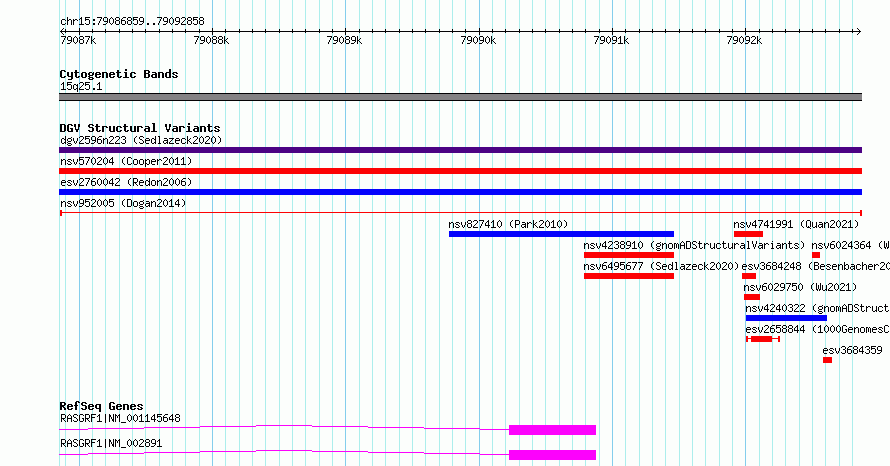Select the nsv4240322 gnomAD blue bar
This screenshot has height=466, width=890.
pyautogui.click(x=786, y=318)
